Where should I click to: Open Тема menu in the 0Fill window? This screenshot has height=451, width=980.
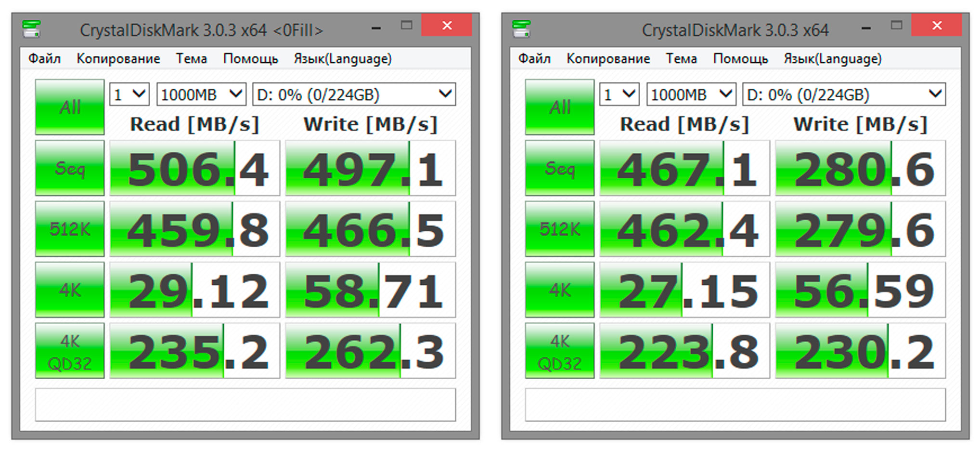coord(191,59)
